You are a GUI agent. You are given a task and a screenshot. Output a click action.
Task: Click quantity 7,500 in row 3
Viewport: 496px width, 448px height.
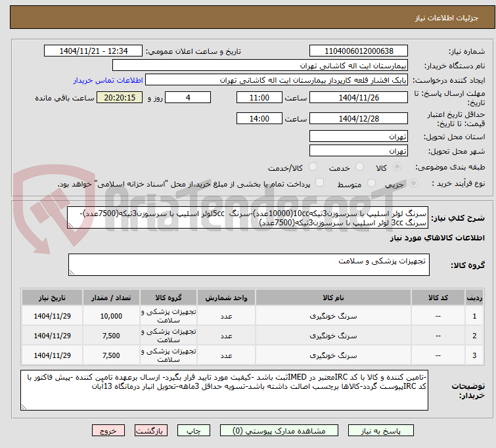(111, 355)
